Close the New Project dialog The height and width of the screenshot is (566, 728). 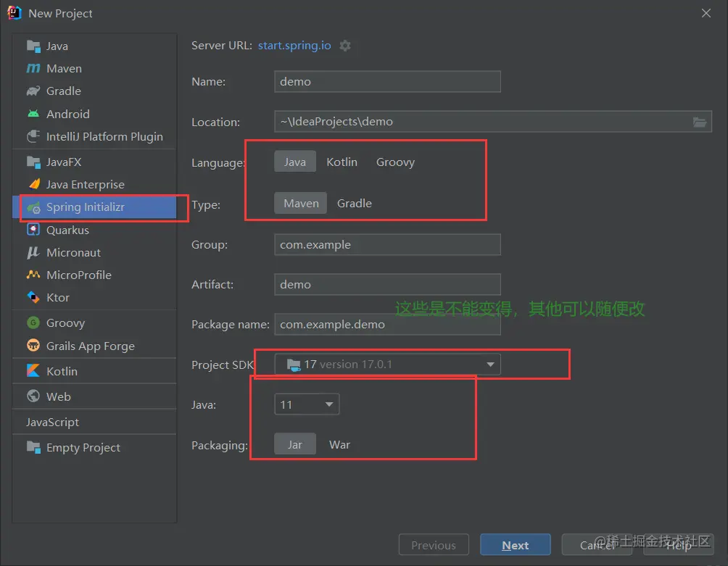pyautogui.click(x=706, y=13)
